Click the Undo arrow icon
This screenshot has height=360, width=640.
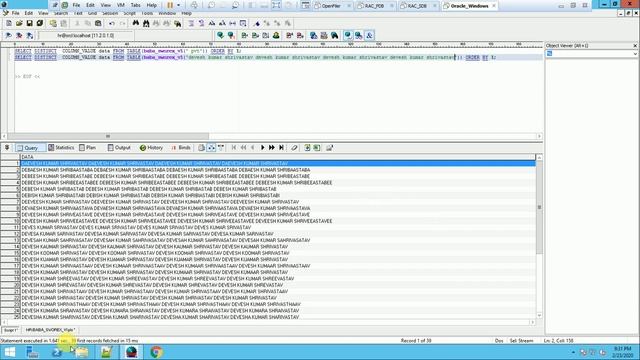pos(112,24)
